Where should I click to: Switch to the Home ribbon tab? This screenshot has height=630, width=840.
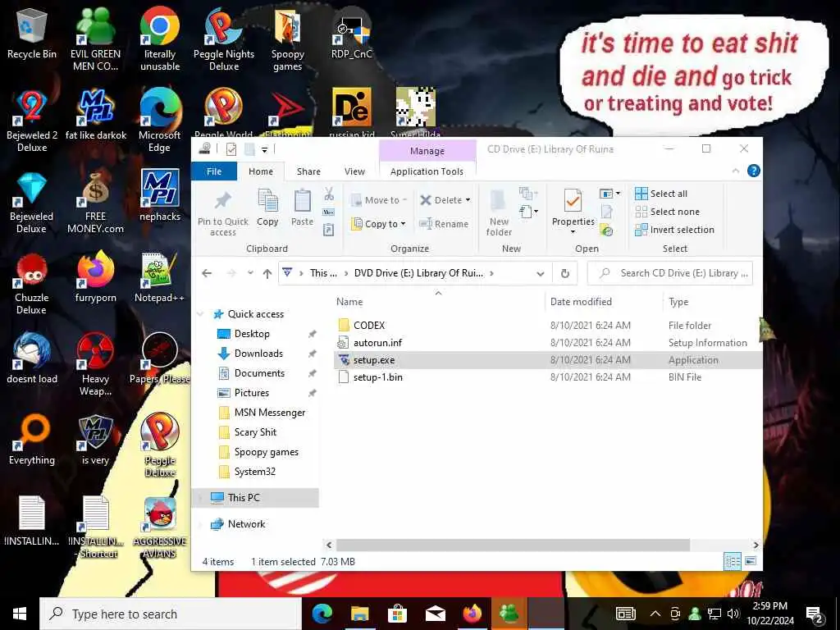click(261, 171)
